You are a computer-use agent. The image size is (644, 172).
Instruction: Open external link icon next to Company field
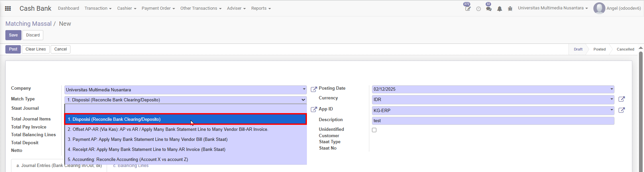pos(314,89)
